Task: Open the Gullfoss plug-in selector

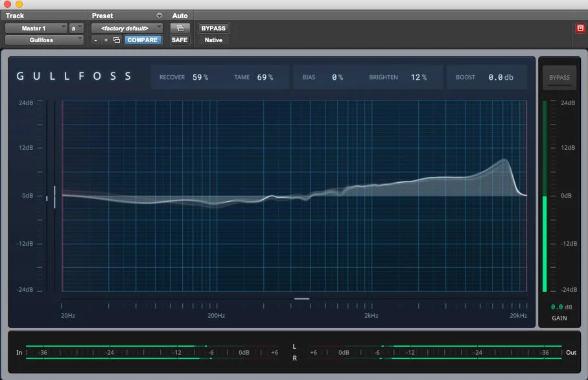Action: [x=44, y=40]
